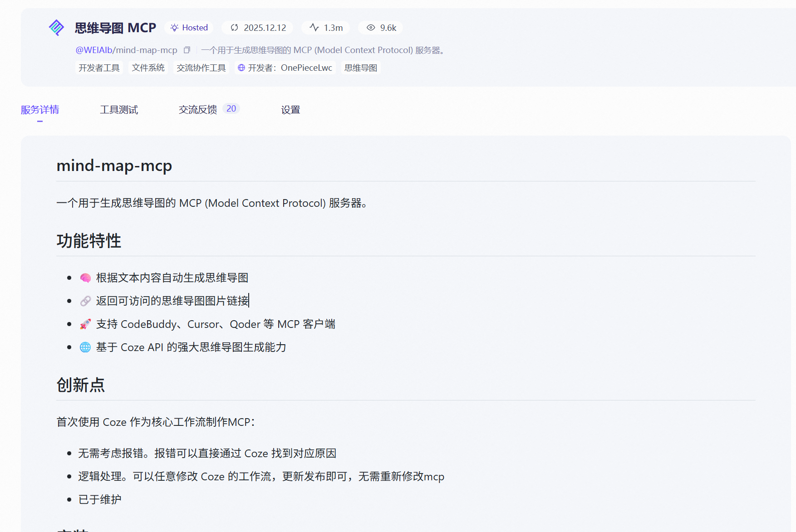The height and width of the screenshot is (532, 796).
Task: Click the 9.6k view count
Action: point(388,28)
